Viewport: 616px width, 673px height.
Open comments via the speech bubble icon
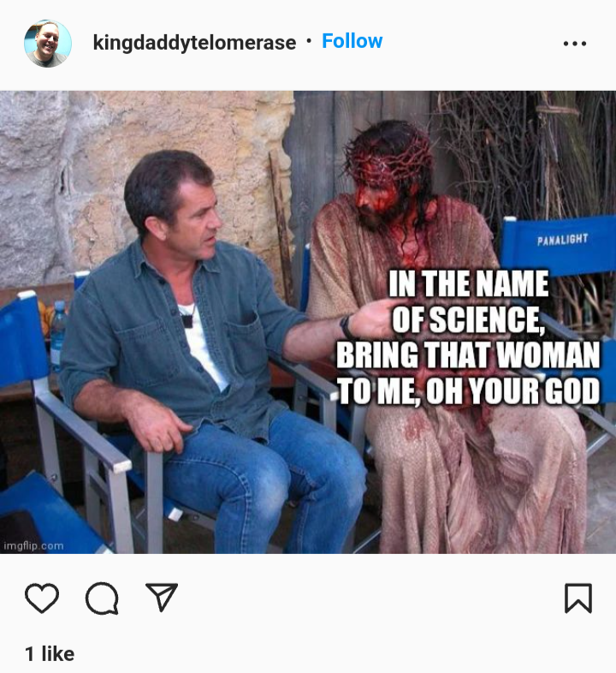coord(102,598)
